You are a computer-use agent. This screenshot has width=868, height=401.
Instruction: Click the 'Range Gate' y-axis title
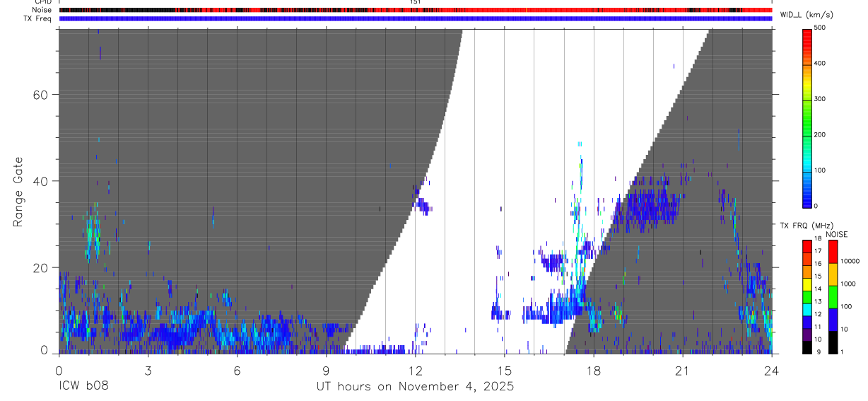(19, 192)
